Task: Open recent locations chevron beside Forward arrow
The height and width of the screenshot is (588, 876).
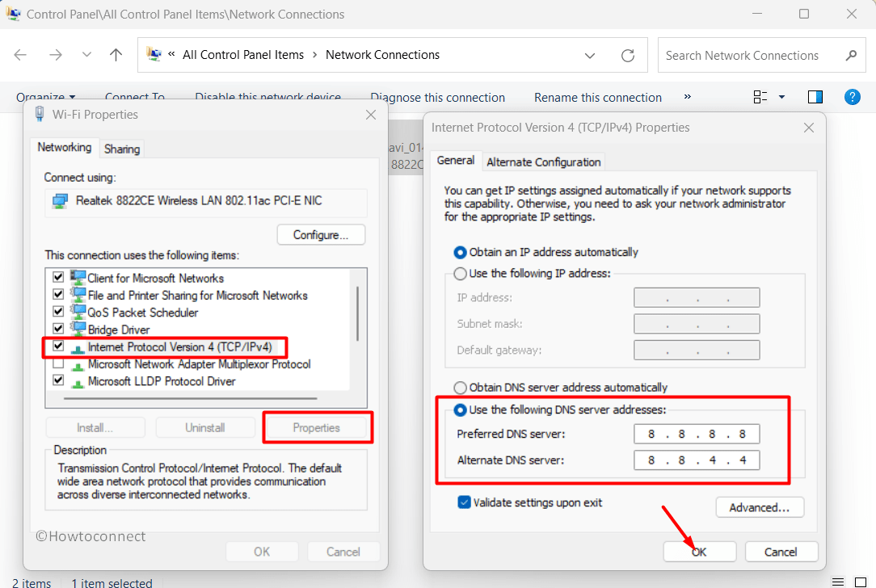Action: [x=86, y=55]
